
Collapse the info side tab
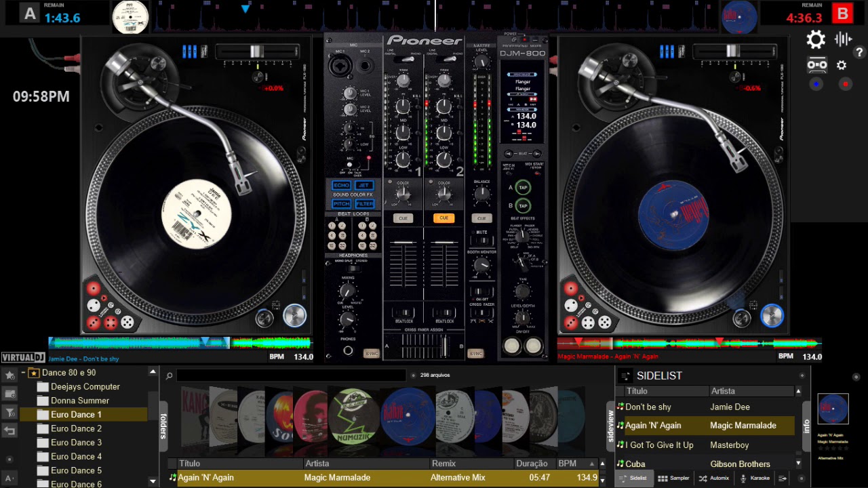[x=806, y=426]
